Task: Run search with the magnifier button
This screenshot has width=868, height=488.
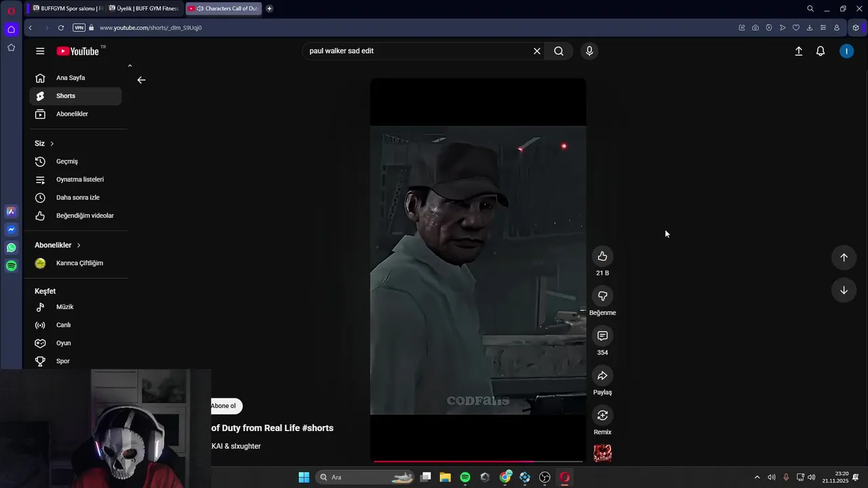Action: [559, 51]
